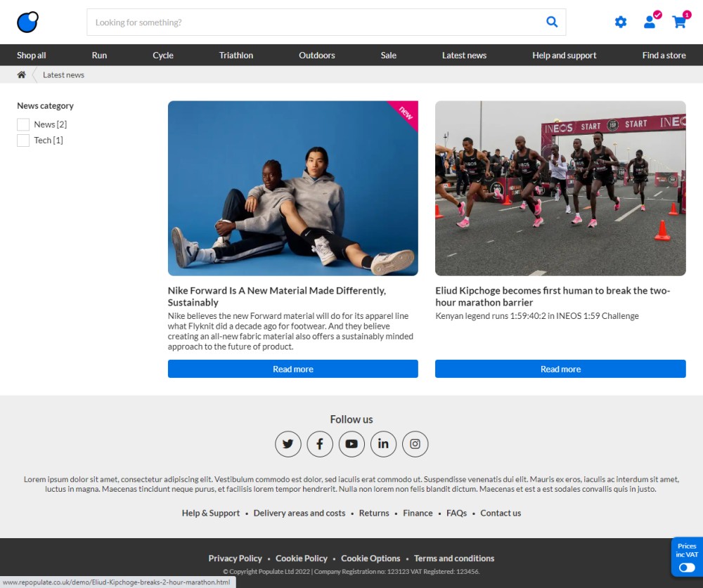
Task: Click the Kenyan legend runs 1:59:40:2 summary
Action: (x=537, y=315)
